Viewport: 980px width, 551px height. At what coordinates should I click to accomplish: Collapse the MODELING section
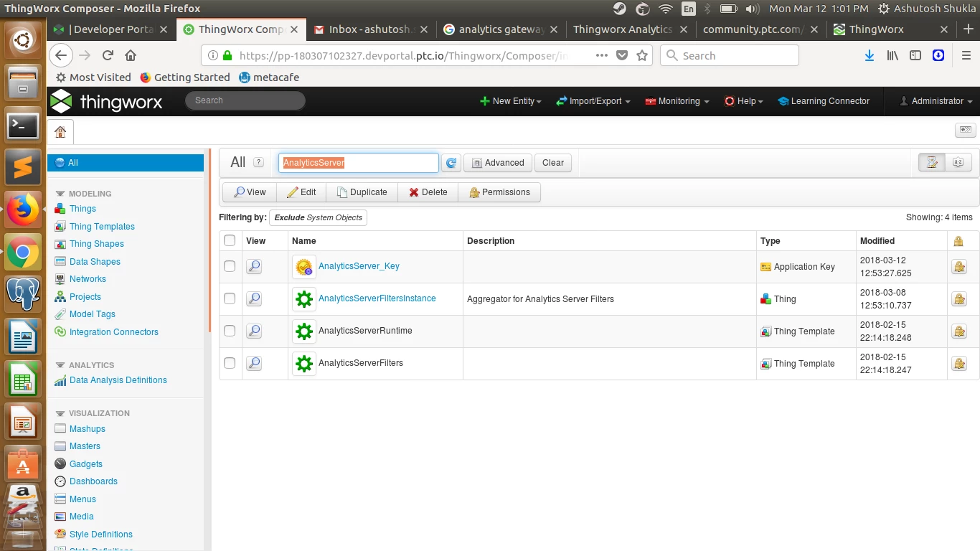coord(60,194)
